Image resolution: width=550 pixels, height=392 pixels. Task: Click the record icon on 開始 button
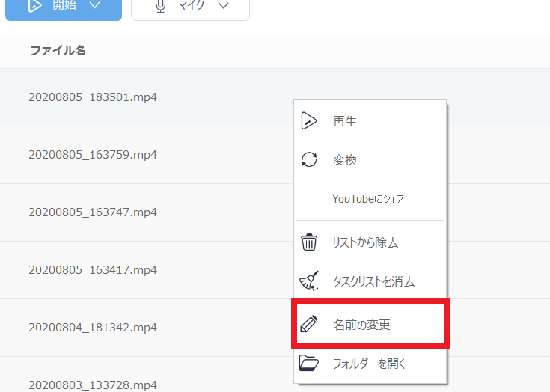[x=34, y=6]
